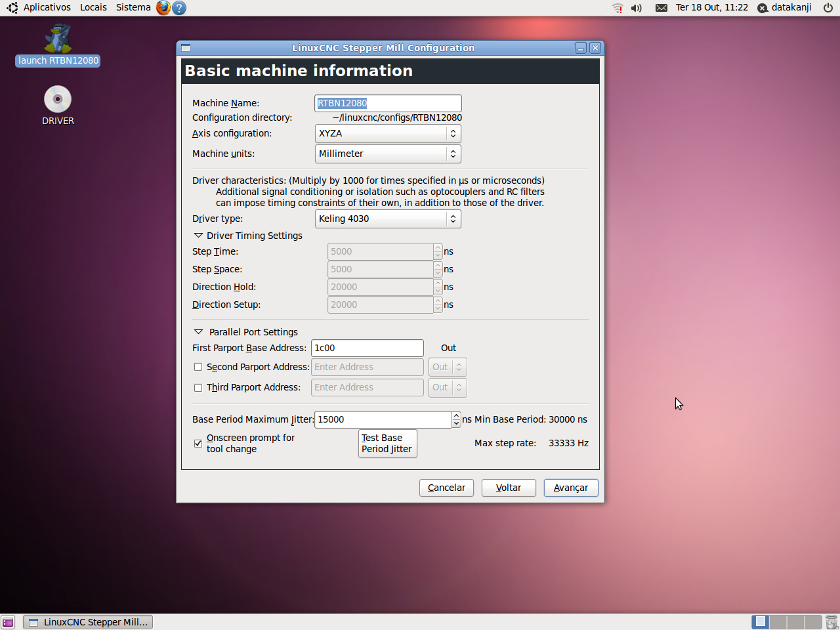Click the Third Parport Enter Address field
Screen dimensions: 840x630
coord(367,388)
